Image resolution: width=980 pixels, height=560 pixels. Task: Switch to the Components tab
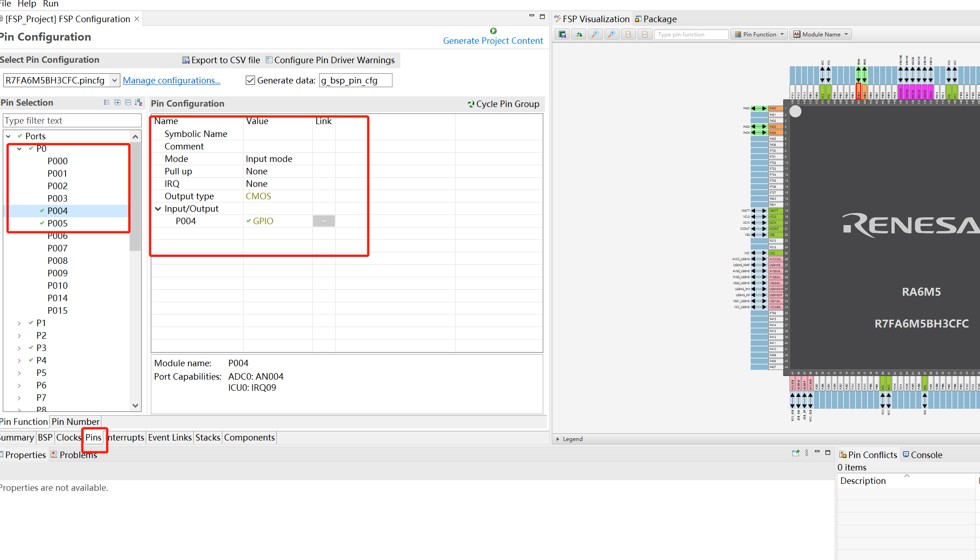click(249, 437)
